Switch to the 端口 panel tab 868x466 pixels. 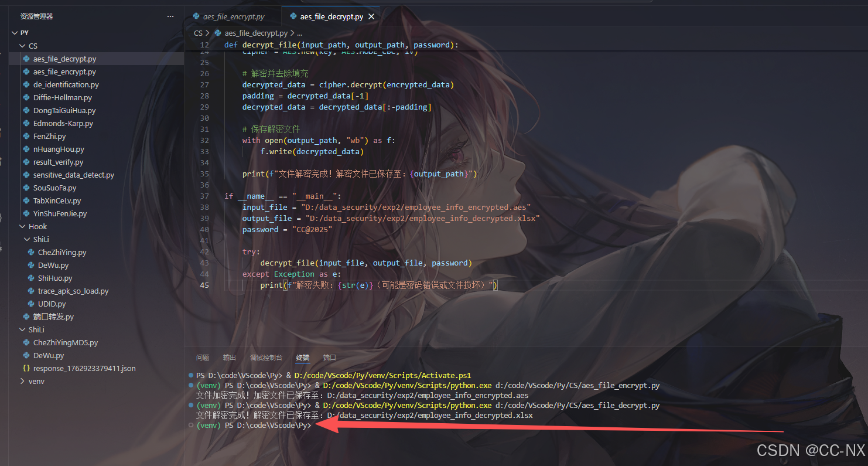[x=330, y=358]
